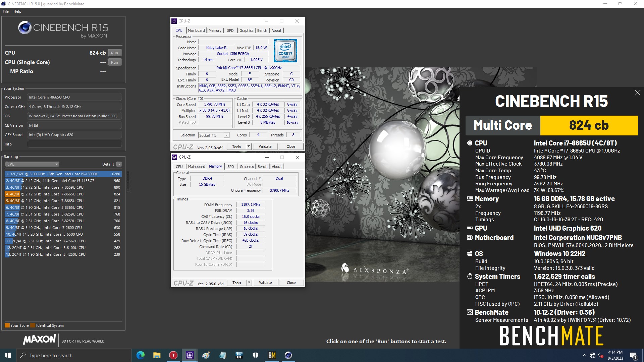Open the Windows Start menu
Screen dimensions: 644x362
(x=8, y=355)
